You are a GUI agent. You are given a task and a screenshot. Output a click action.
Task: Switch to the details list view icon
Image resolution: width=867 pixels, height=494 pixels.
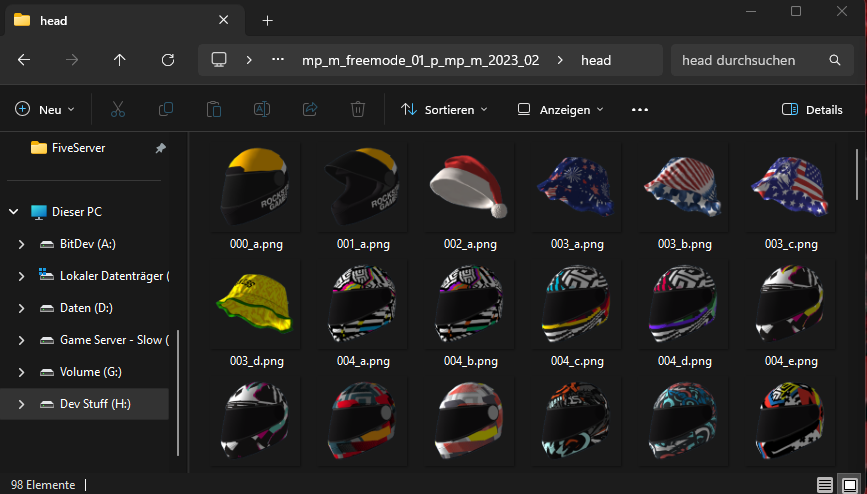click(x=825, y=485)
